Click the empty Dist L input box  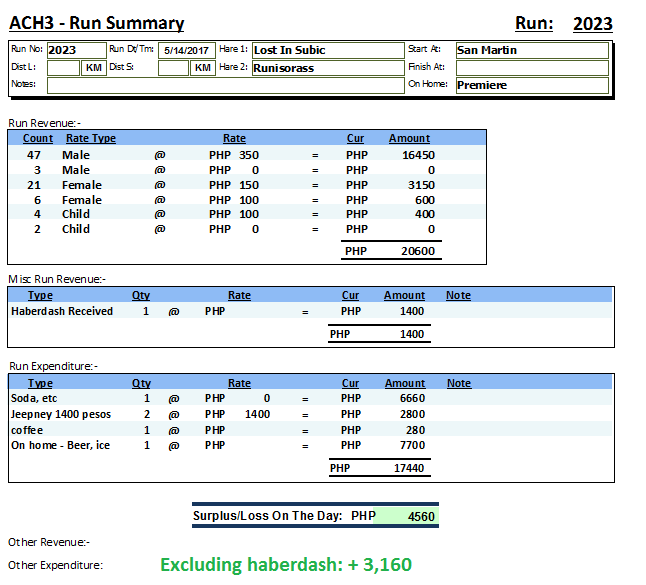click(63, 68)
